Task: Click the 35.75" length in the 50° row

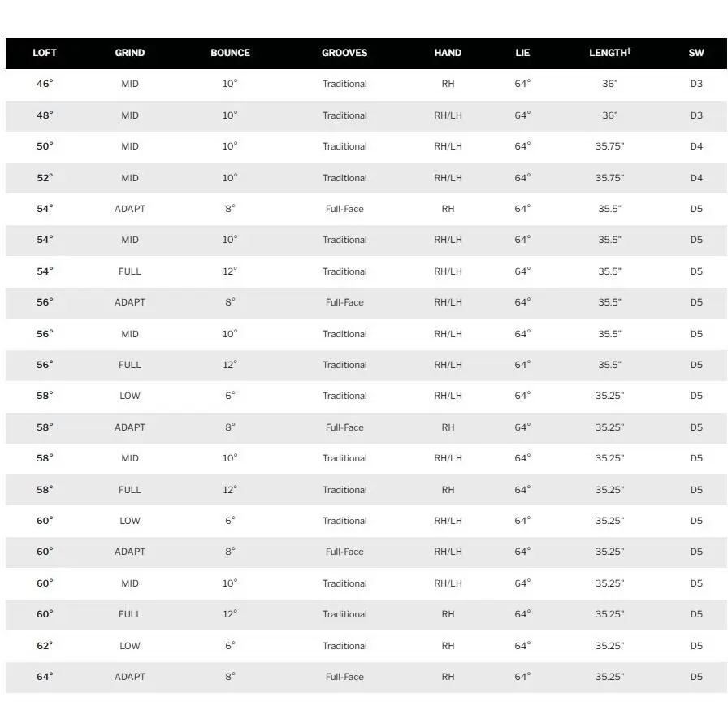Action: (x=609, y=146)
